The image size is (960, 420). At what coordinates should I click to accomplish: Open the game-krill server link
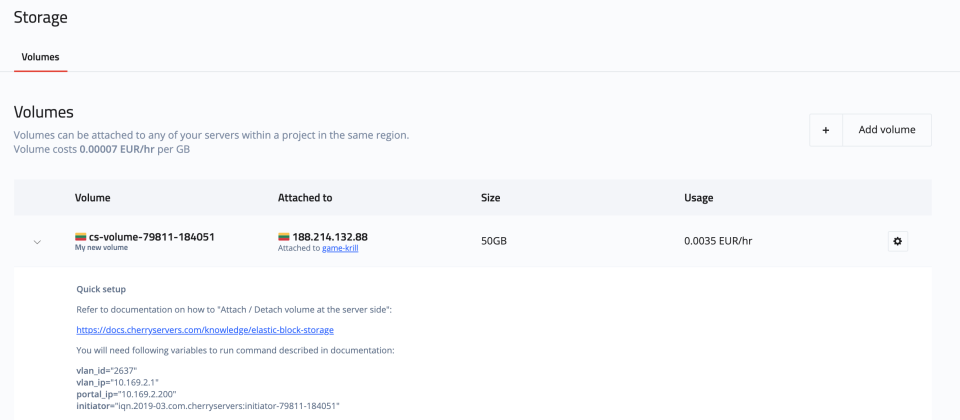pyautogui.click(x=340, y=248)
